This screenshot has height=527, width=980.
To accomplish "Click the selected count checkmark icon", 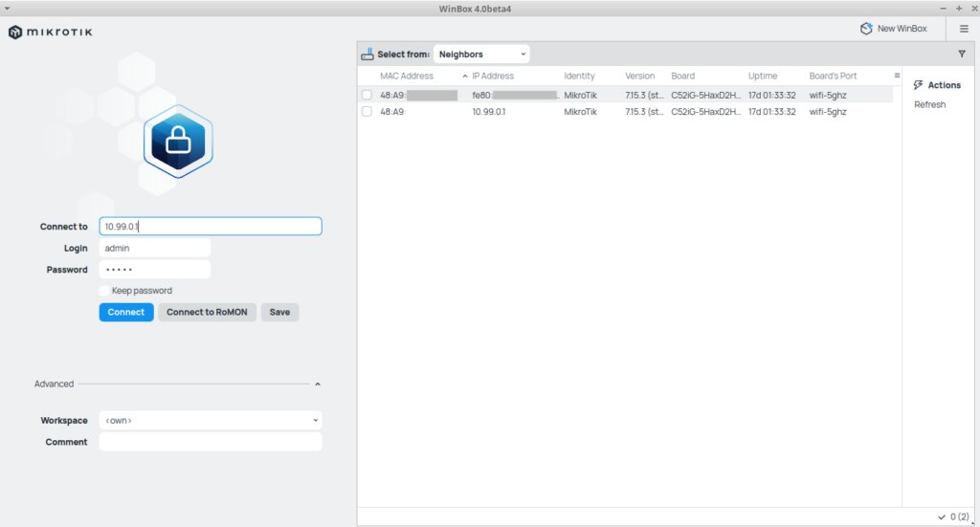I will coord(942,517).
